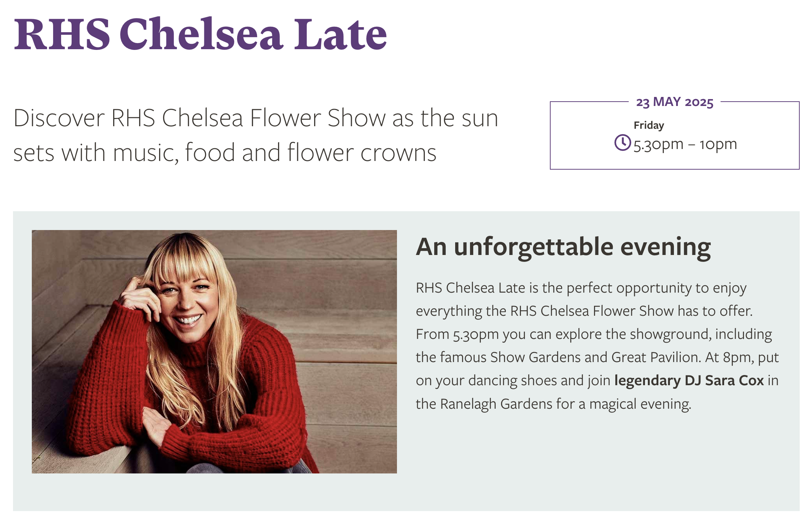
Task: Click "magical evening" at the paragraph end
Action: pos(640,404)
